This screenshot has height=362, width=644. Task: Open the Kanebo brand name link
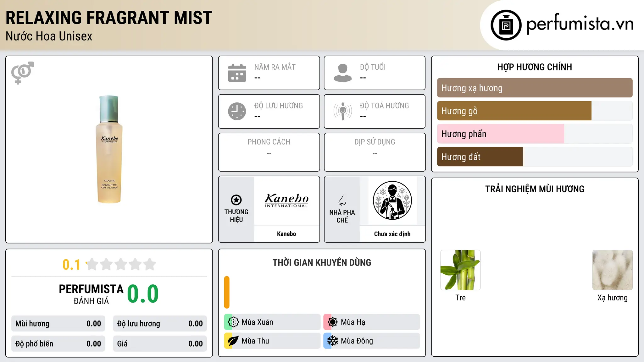tap(286, 234)
